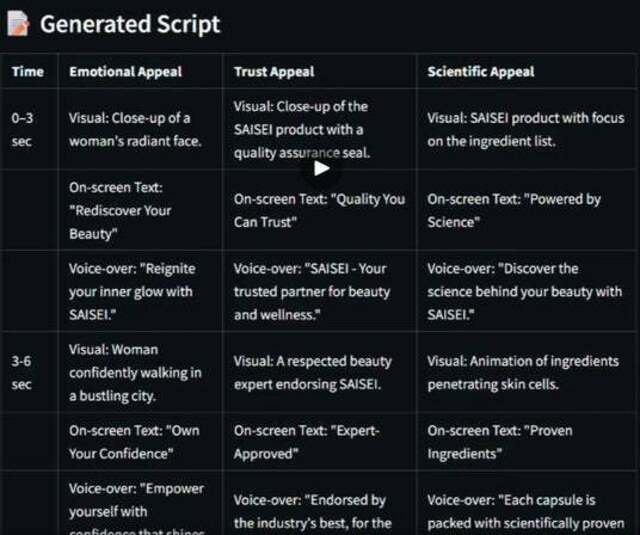Click the ingredient list visual cell

pos(527,129)
